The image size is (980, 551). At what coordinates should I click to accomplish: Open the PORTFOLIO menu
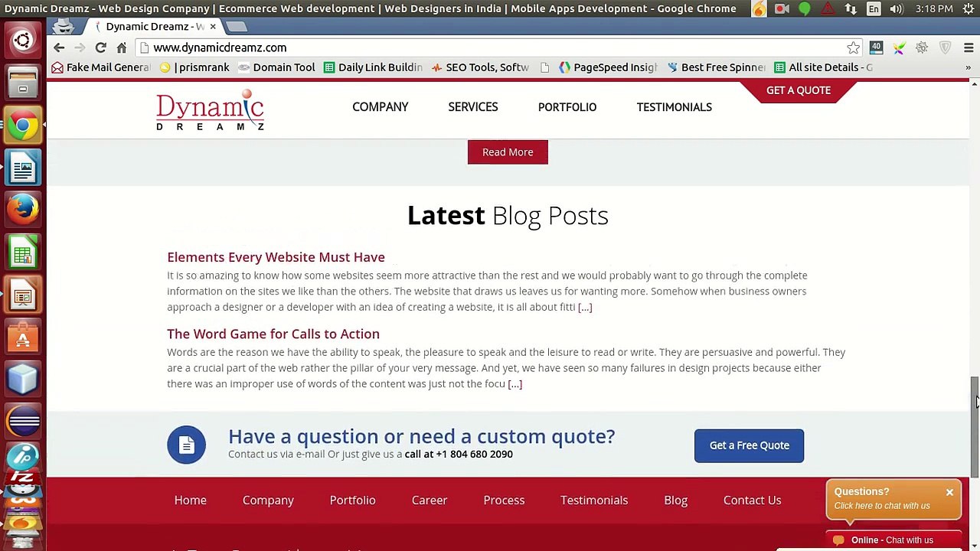point(567,107)
